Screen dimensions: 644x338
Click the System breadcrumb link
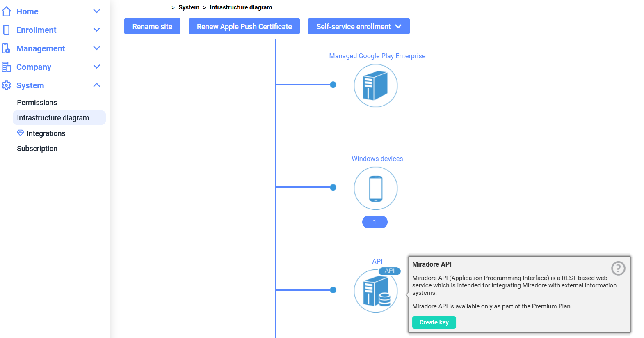(x=189, y=7)
